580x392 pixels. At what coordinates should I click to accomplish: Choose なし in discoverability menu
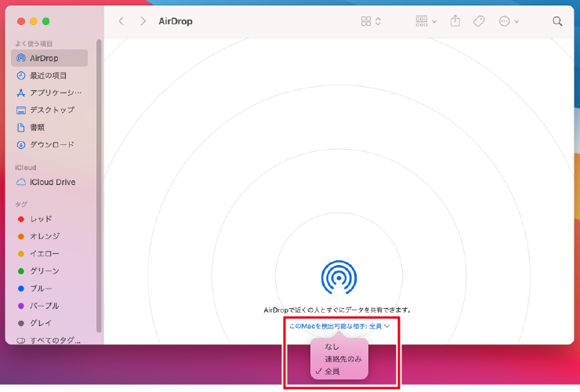pos(339,347)
